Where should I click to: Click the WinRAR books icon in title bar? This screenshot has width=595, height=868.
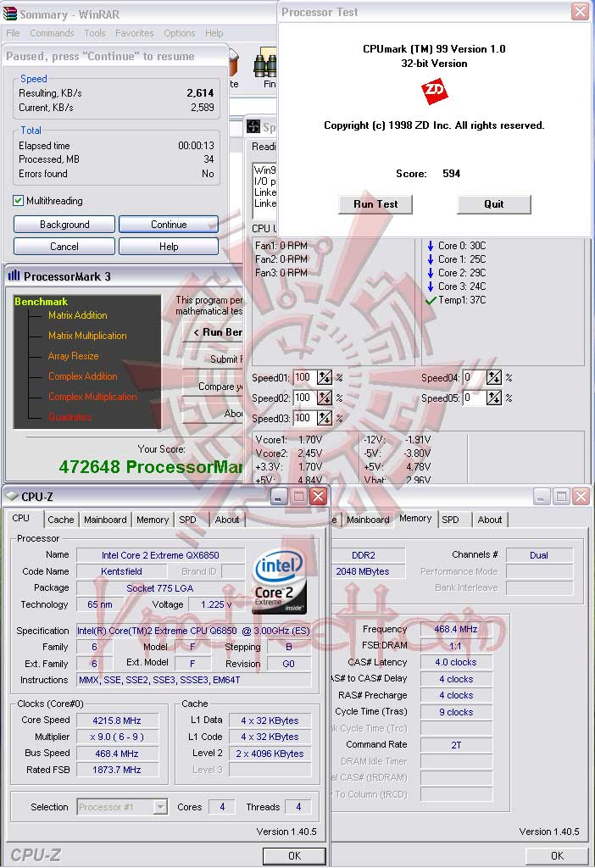(10, 14)
